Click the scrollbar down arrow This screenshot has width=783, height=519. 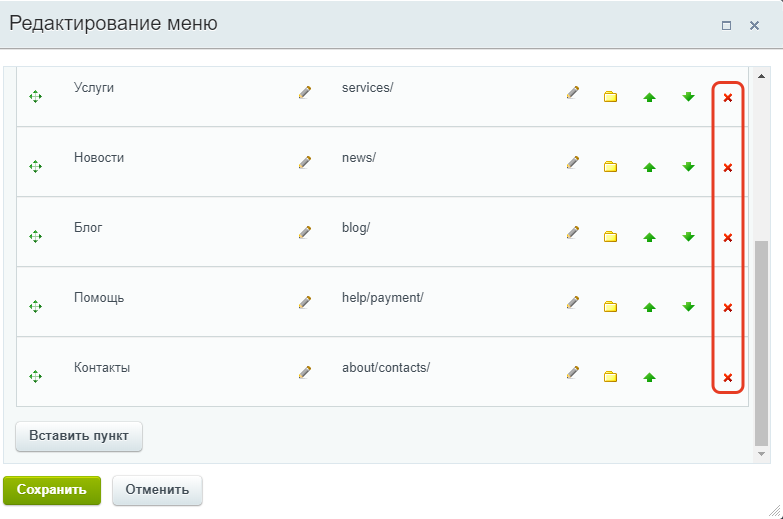pyautogui.click(x=762, y=454)
